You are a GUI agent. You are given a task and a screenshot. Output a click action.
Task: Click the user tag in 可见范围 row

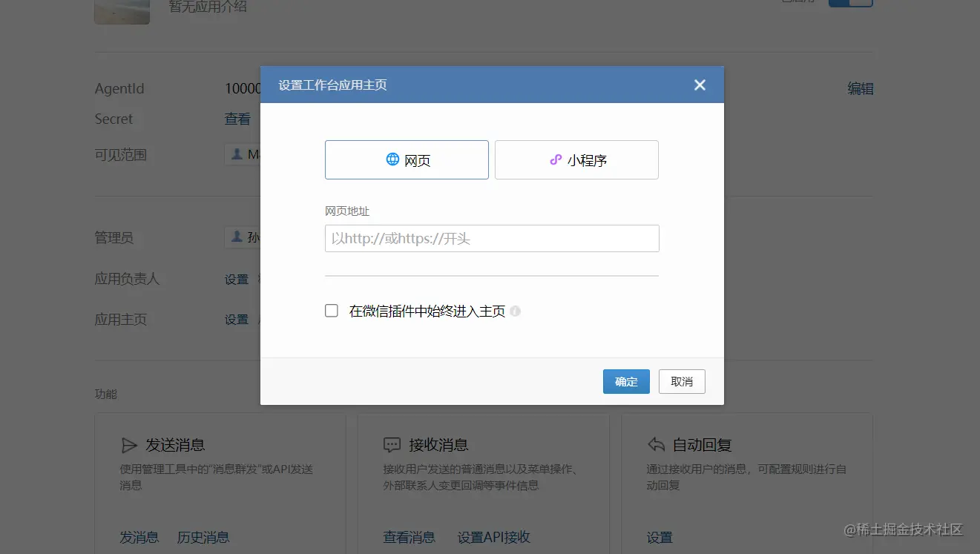(243, 154)
